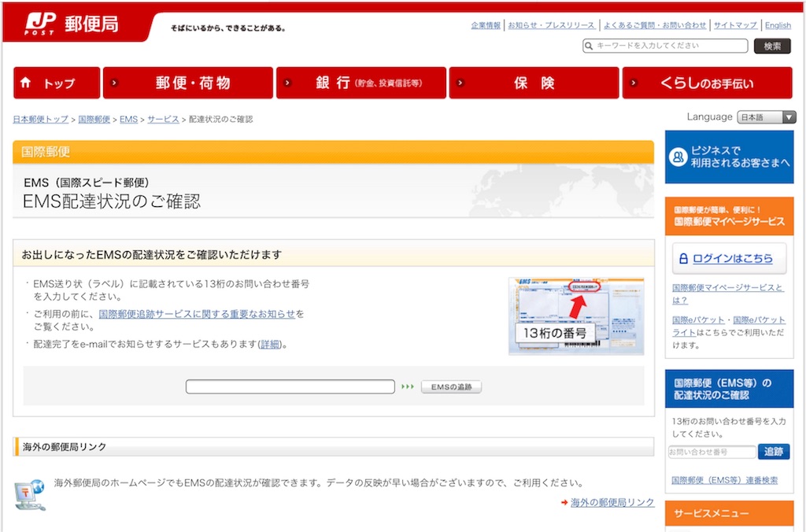Switch to English via header link
This screenshot has width=806, height=532.
click(777, 25)
